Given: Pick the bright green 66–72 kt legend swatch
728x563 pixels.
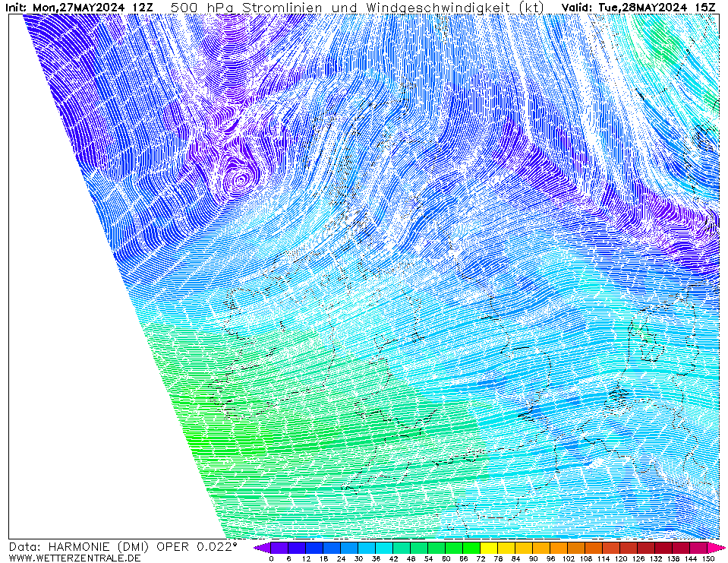Looking at the screenshot, I should pyautogui.click(x=471, y=548).
